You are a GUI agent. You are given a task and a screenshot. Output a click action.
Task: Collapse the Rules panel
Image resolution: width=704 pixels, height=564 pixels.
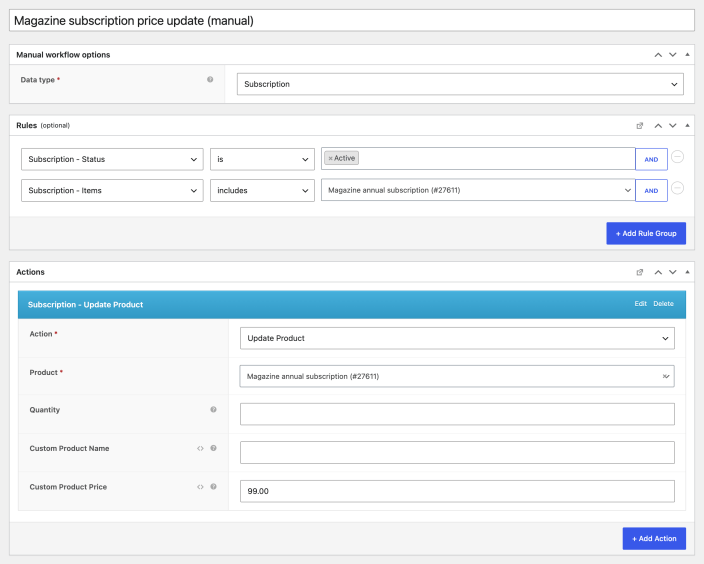tap(687, 125)
